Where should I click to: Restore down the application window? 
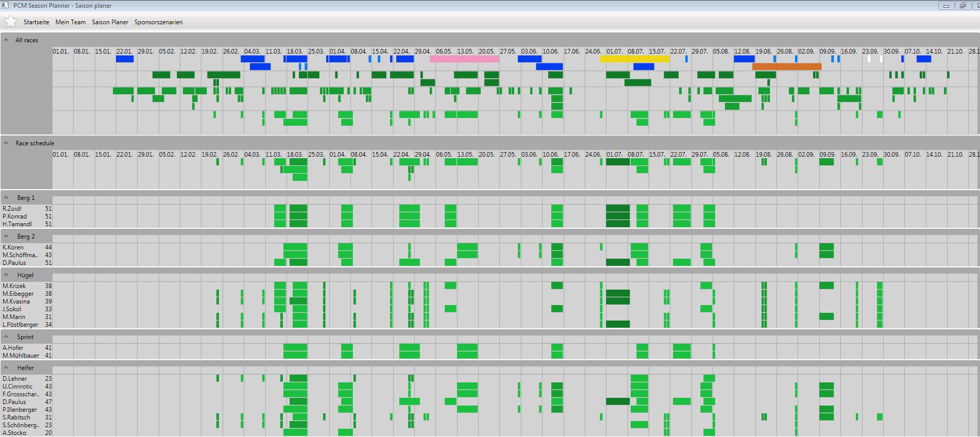[962, 6]
